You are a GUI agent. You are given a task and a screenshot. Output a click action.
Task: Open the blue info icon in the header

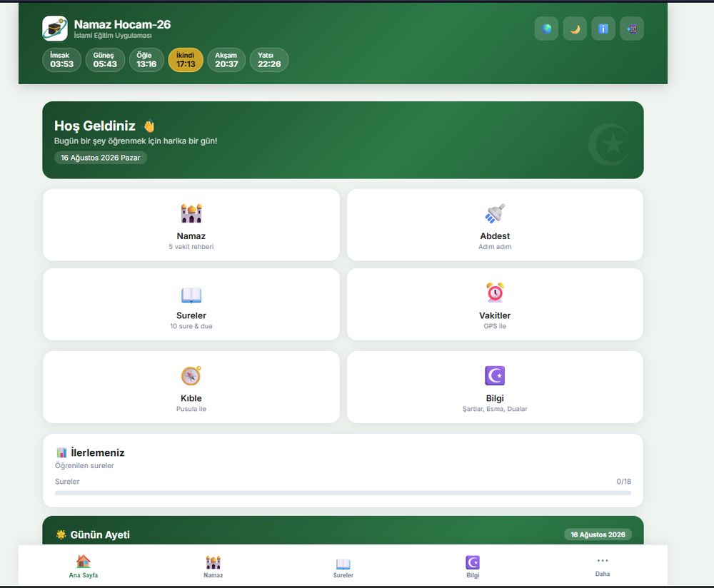603,29
